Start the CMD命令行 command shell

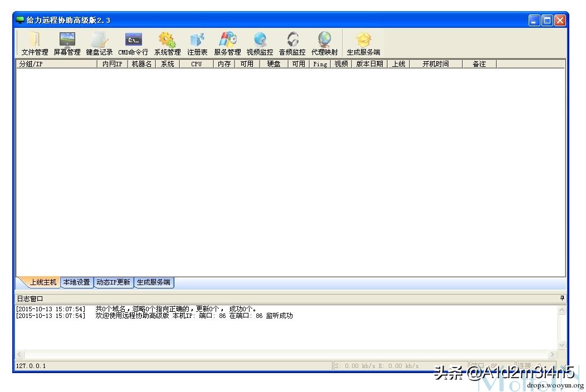tap(133, 43)
